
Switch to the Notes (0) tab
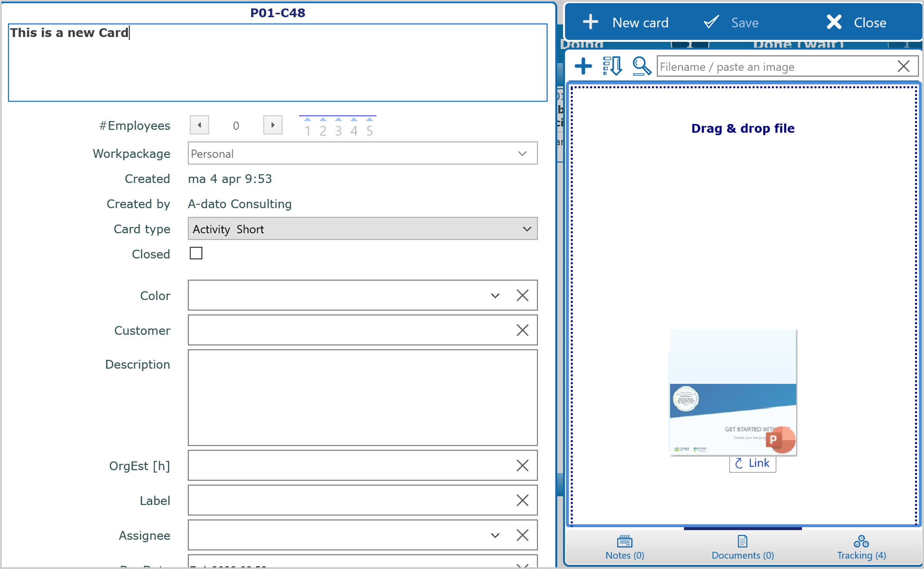[x=624, y=547]
